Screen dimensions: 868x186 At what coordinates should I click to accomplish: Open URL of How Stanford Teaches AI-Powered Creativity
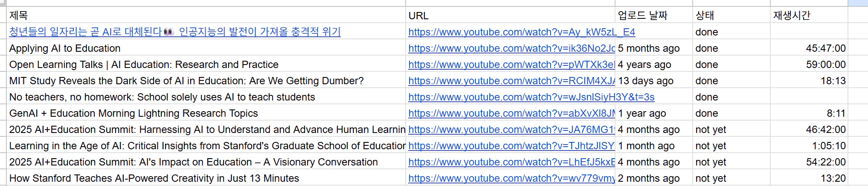click(511, 178)
